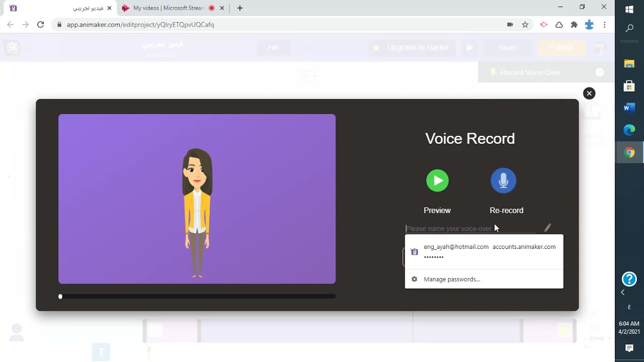Screen dimensions: 644x362
Task: Click the cloud extension icon
Action: [x=559, y=25]
